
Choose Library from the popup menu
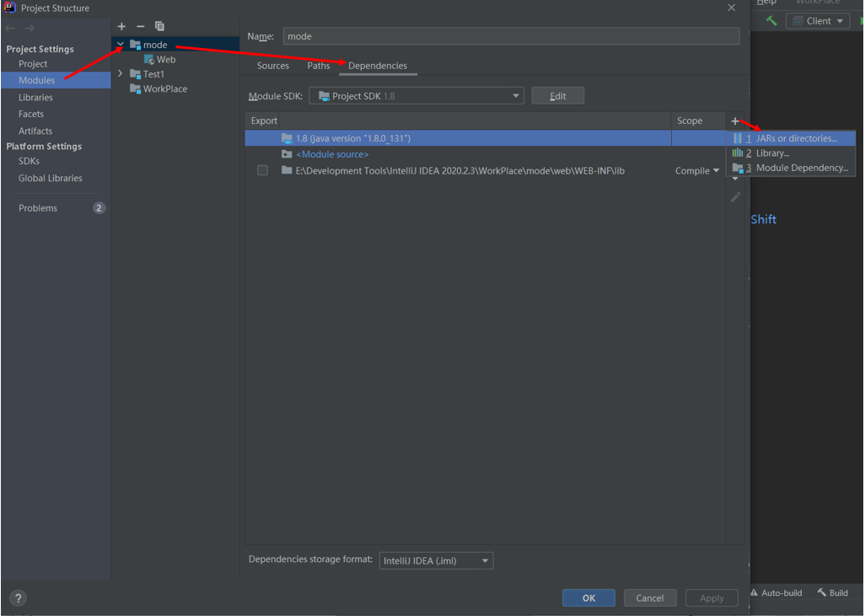click(791, 153)
